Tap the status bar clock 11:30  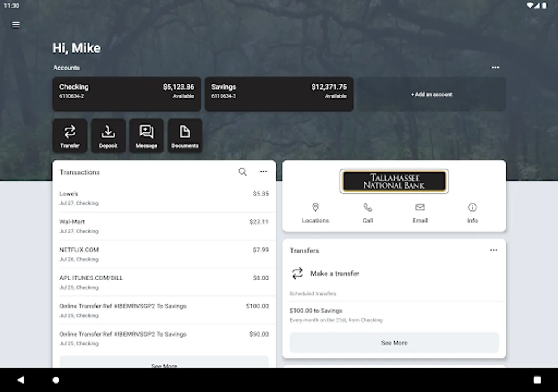[11, 6]
